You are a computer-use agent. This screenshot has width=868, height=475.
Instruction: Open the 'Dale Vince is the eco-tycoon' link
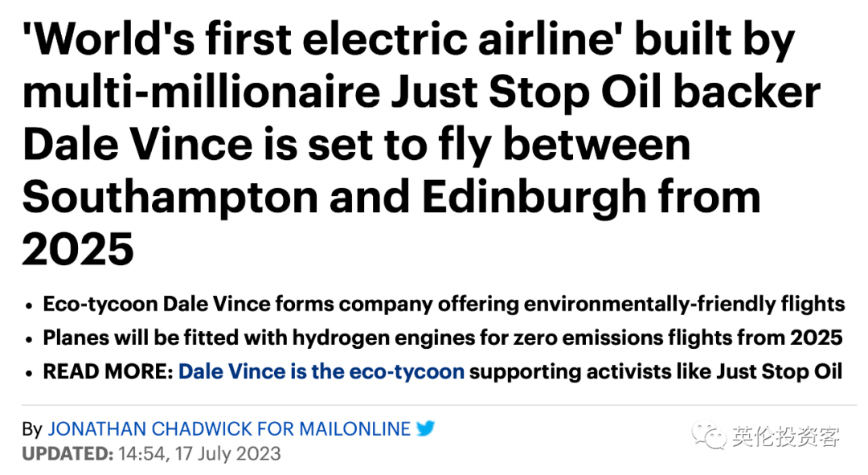point(321,371)
